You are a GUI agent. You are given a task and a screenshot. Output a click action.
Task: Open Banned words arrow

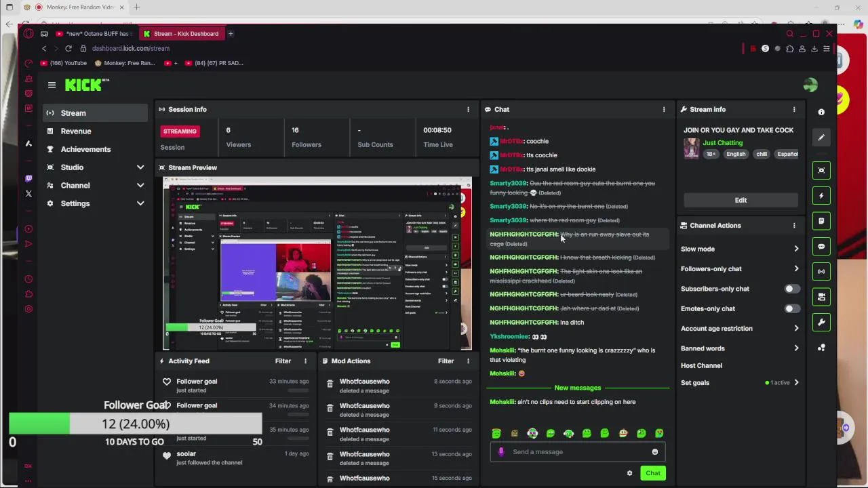pos(796,348)
